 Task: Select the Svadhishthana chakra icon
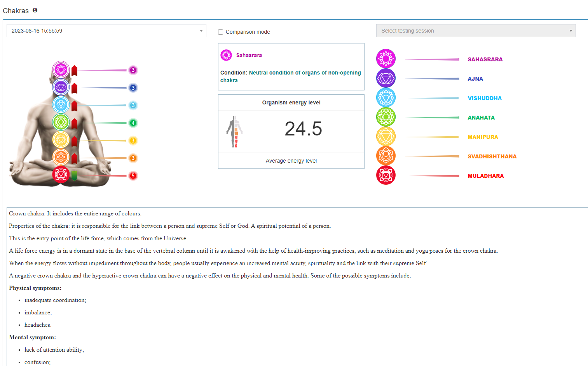[x=386, y=156]
